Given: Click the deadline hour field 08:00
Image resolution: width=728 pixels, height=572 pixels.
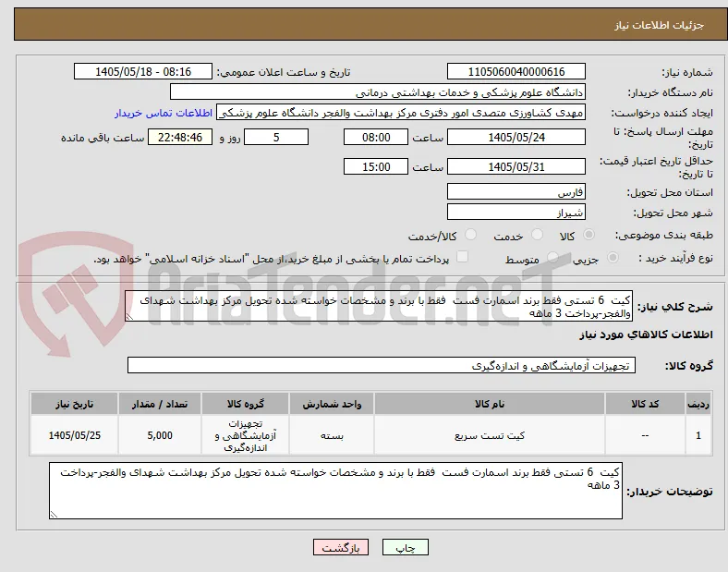Looking at the screenshot, I should 376,137.
